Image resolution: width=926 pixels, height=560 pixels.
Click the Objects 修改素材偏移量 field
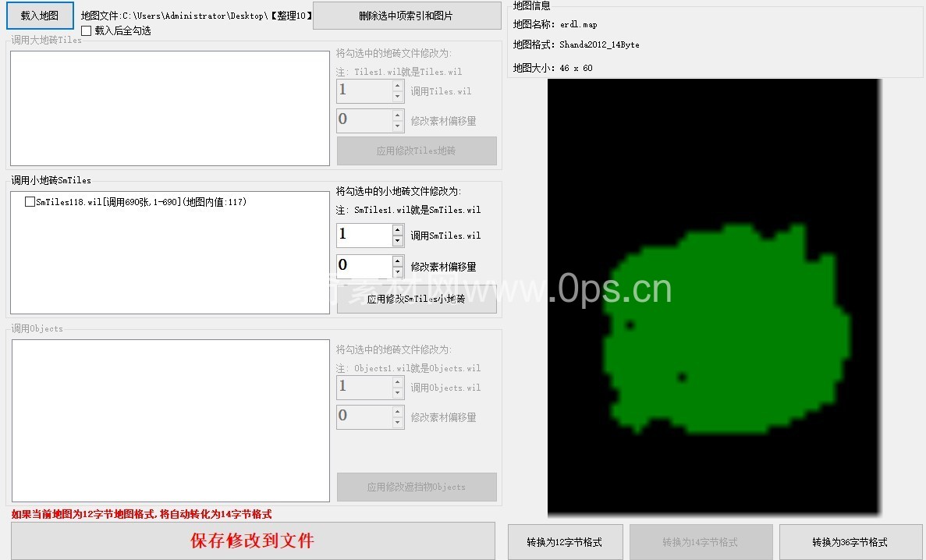[364, 417]
